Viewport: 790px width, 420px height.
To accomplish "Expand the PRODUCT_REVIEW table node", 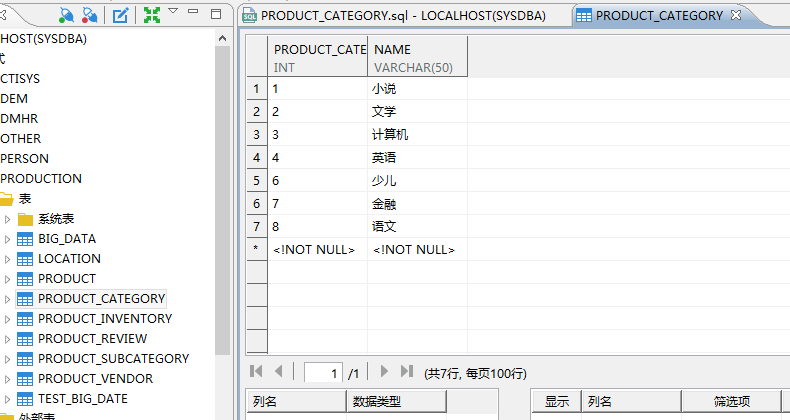I will (x=7, y=339).
